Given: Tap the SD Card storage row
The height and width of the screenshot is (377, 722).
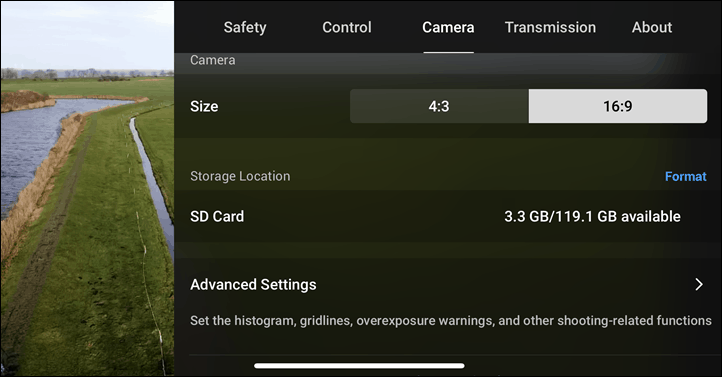Looking at the screenshot, I should tap(448, 216).
